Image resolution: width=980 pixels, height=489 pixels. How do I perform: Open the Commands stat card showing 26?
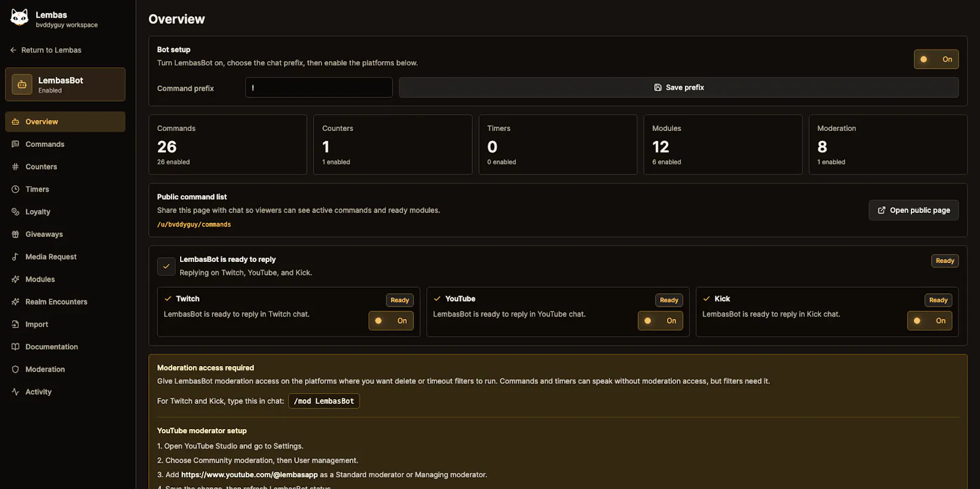228,145
